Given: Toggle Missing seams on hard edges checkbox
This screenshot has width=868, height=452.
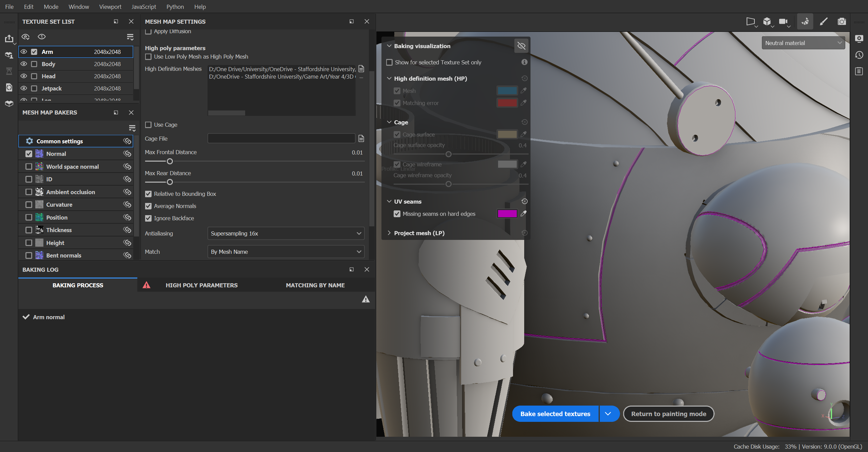Looking at the screenshot, I should [397, 214].
